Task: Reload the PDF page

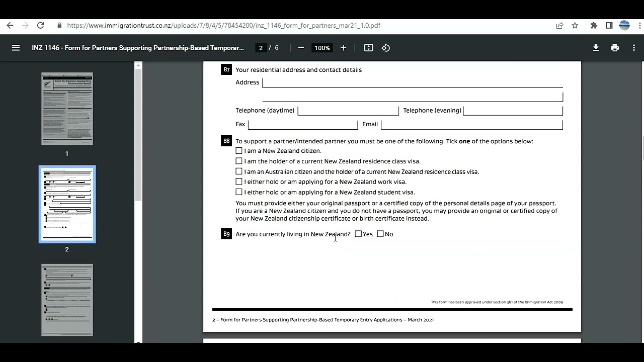Action: (x=41, y=26)
